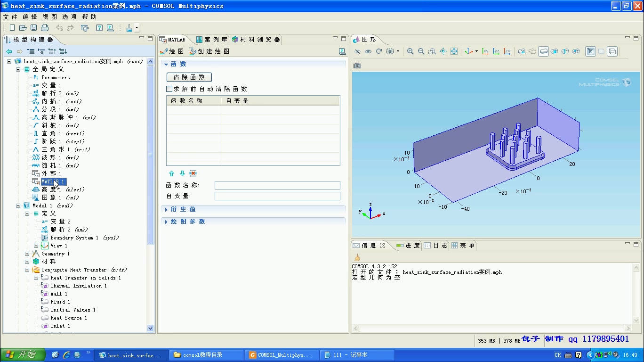Viewport: 644px width, 362px height.
Task: Open the 选项 menu
Action: (x=69, y=16)
